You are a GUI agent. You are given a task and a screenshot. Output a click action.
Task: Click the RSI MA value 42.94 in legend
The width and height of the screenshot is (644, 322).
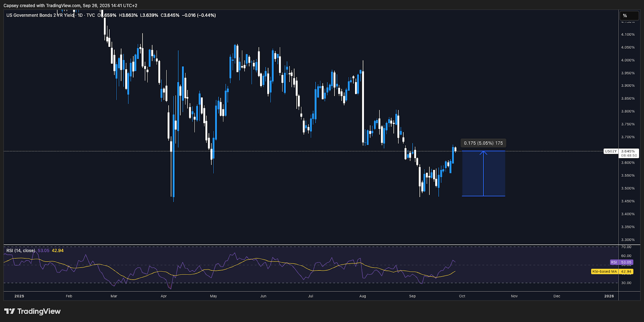[x=58, y=250]
